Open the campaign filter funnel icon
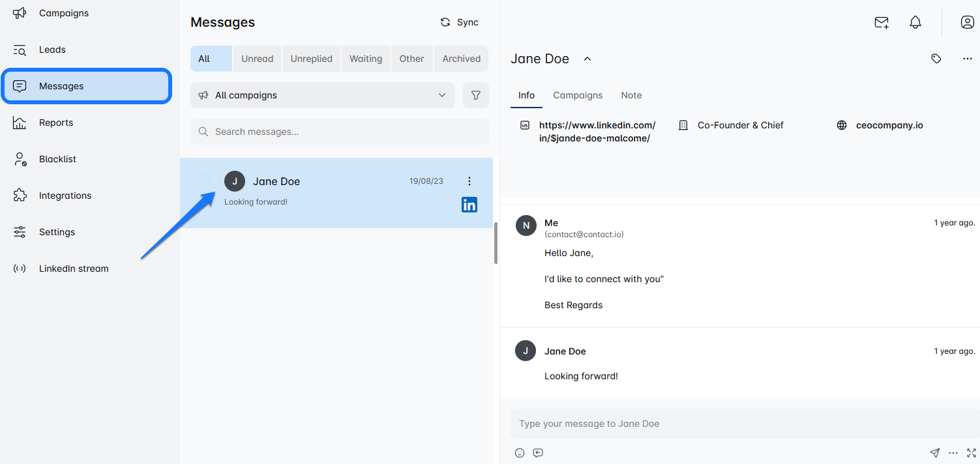Screen dimensions: 980x464 pos(475,94)
